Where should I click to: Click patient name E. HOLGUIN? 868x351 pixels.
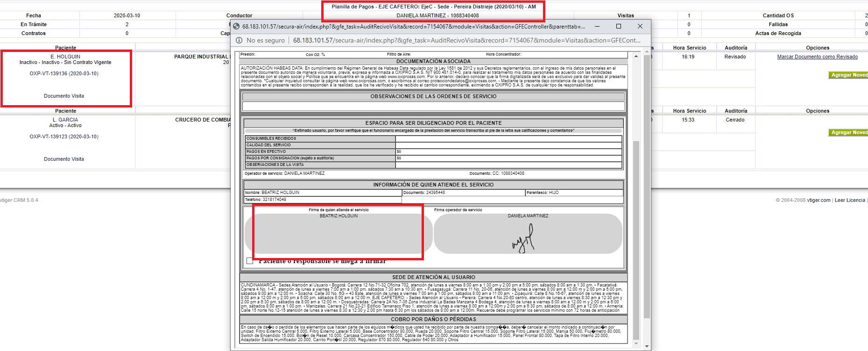[65, 57]
